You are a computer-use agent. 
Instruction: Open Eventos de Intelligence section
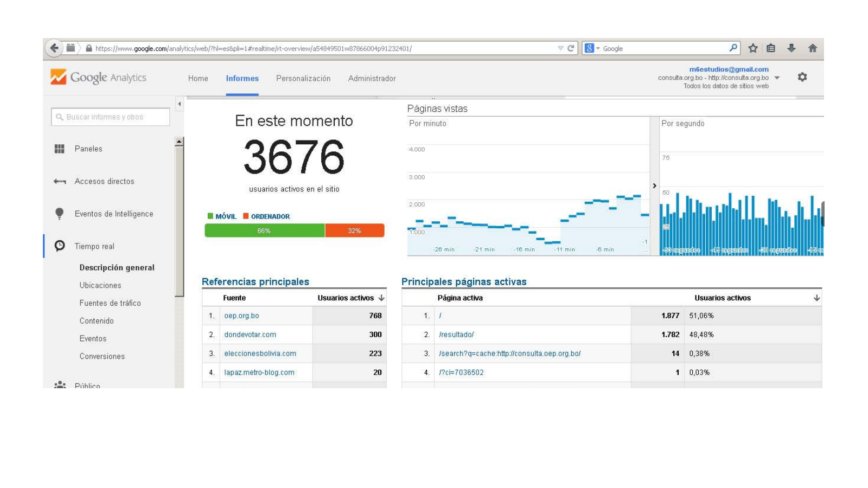[x=114, y=214]
